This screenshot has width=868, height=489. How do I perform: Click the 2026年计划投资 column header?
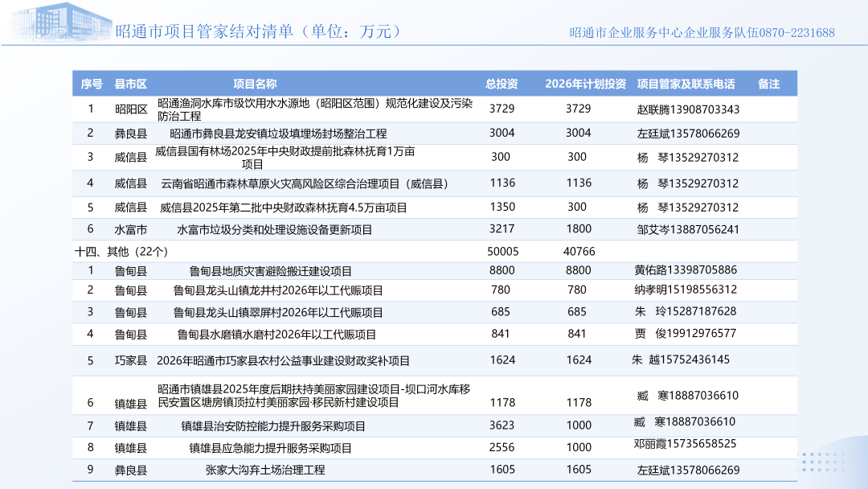pos(585,84)
